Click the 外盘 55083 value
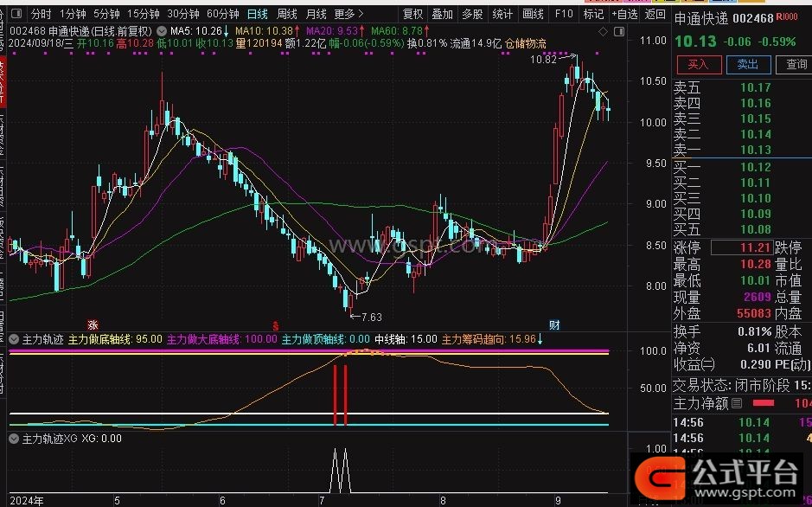 pos(753,313)
